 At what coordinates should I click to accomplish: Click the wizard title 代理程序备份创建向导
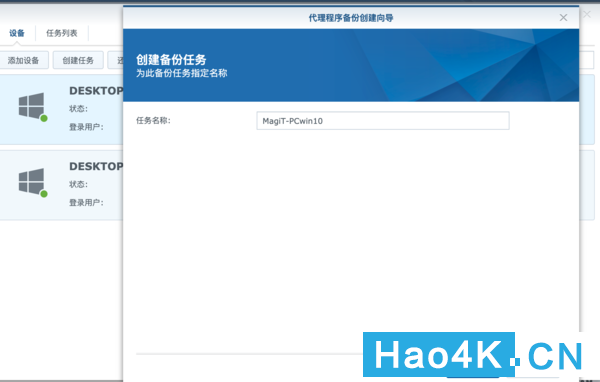coord(351,18)
